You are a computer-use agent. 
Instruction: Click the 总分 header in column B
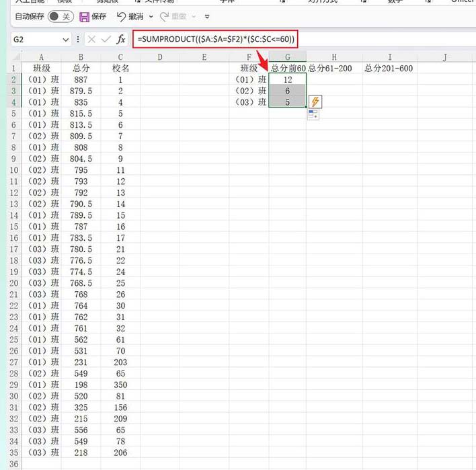click(81, 69)
